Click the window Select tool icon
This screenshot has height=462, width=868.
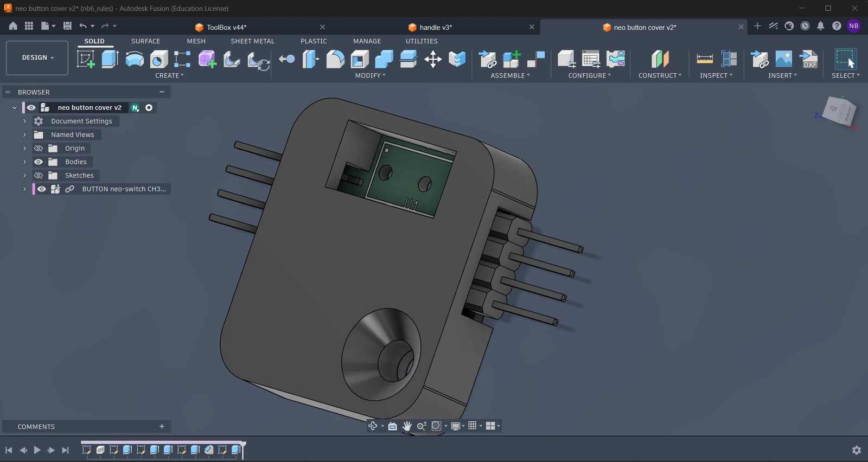pos(845,59)
